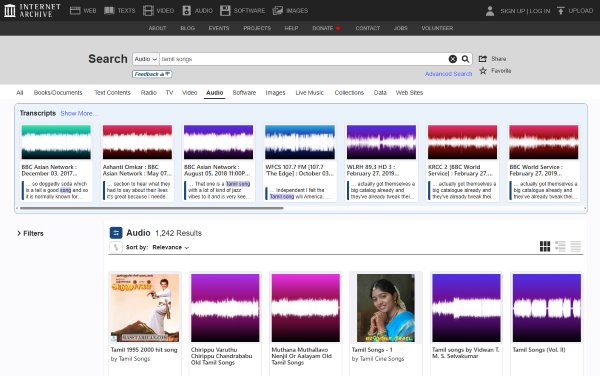This screenshot has width=600, height=376.
Task: Open WLRH 89.3 HD 3 transcript
Action: coord(381,163)
